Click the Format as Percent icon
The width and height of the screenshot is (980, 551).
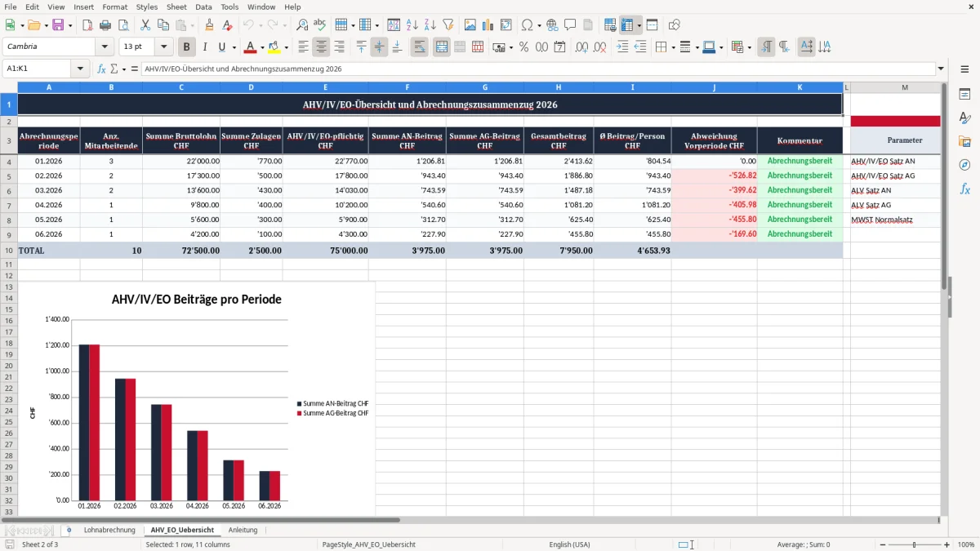(523, 47)
